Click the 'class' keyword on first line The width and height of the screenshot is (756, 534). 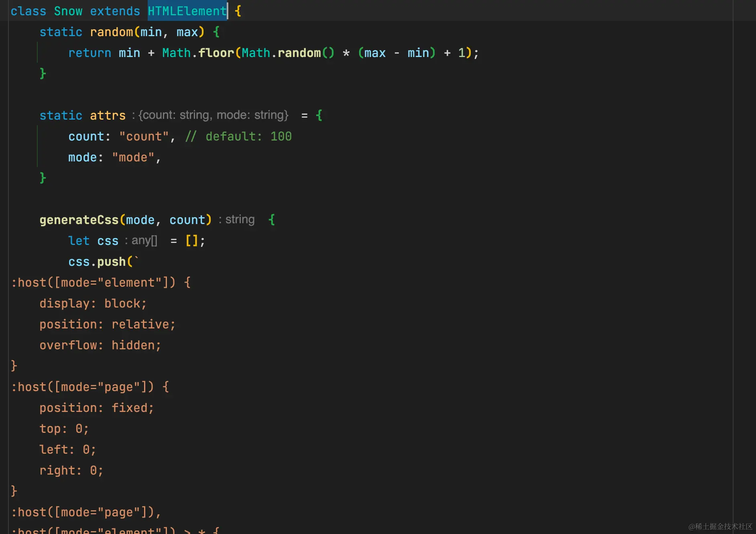coord(28,11)
